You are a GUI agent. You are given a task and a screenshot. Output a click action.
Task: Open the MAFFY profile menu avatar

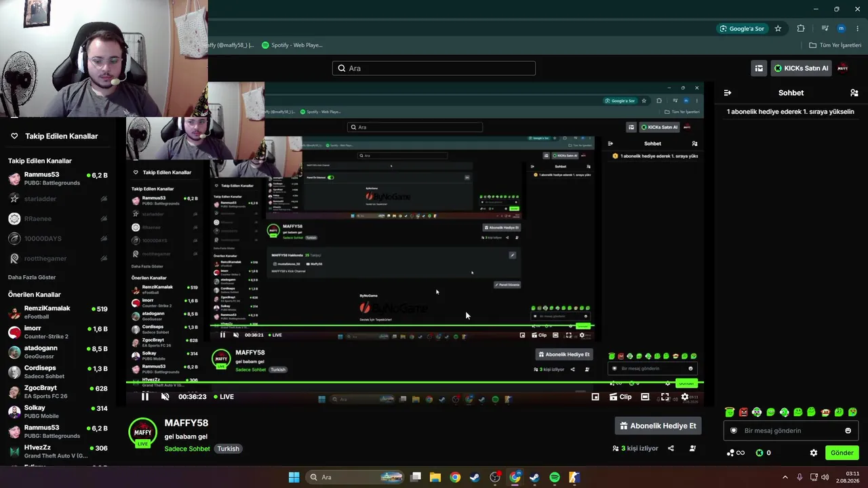843,68
